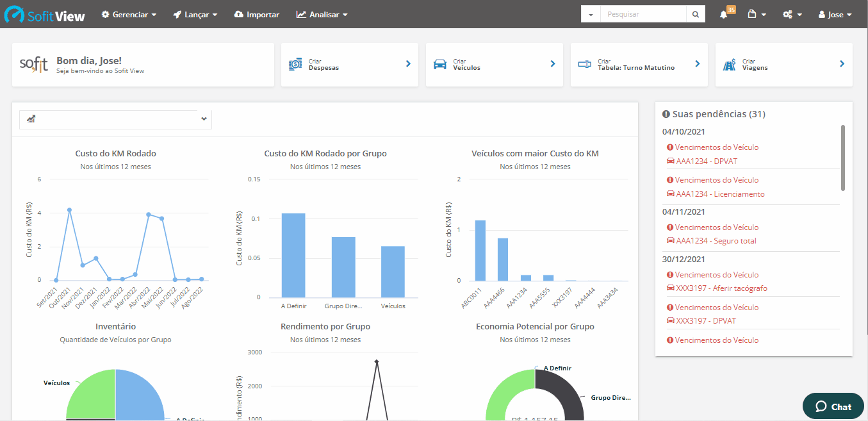Click the A Definir bar in group chart
This screenshot has height=421, width=868.
coord(293,255)
